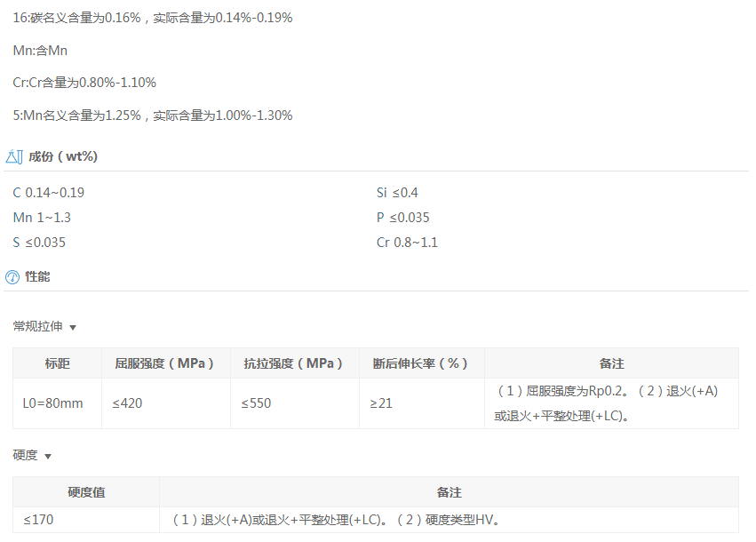The image size is (756, 542).
Task: Click the L0=80mm table cell
Action: (52, 403)
